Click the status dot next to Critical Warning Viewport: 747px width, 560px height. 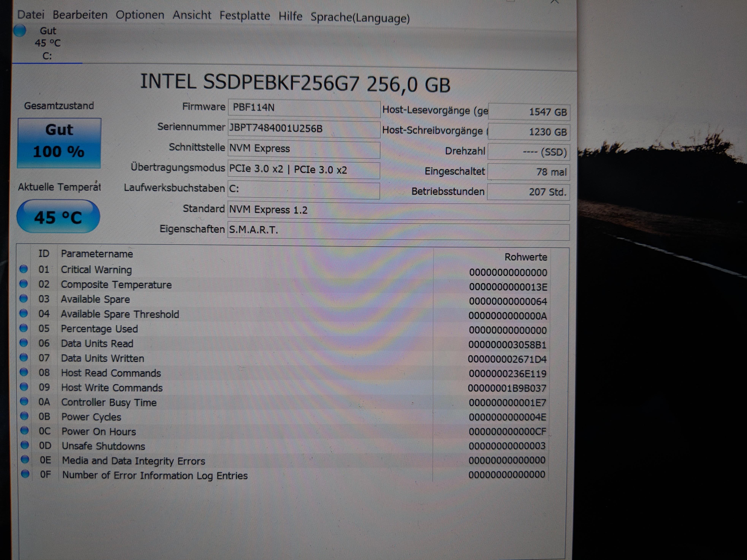23,269
